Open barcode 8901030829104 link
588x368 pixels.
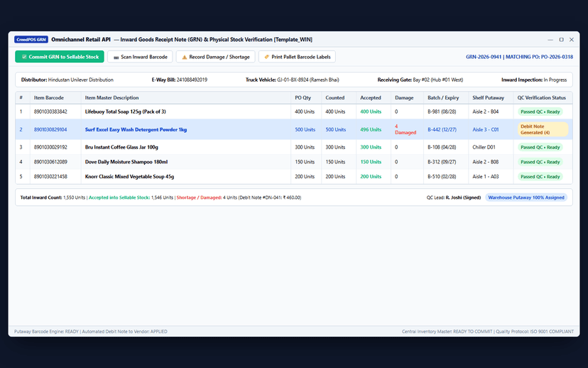click(50, 129)
